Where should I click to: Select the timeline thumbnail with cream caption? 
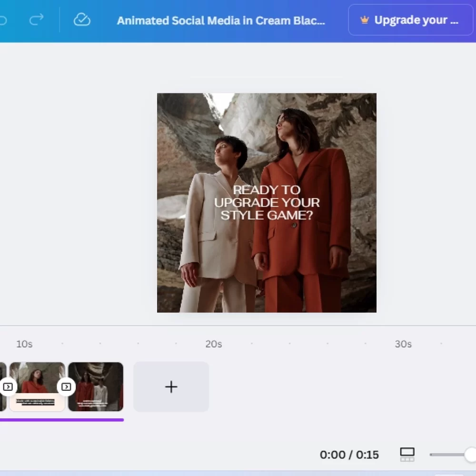(x=37, y=387)
